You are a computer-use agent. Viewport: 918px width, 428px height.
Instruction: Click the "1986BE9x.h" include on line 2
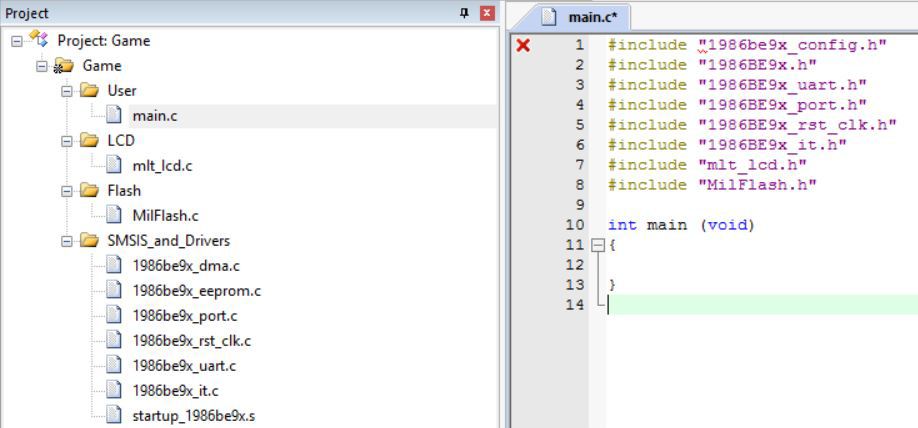click(x=758, y=65)
